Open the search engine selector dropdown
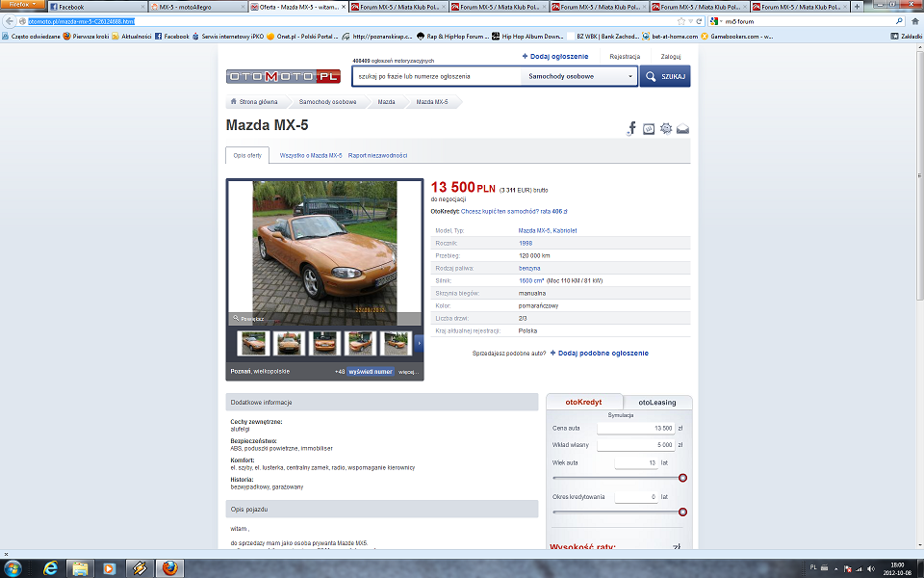Viewport: 924px width, 578px height. [716, 21]
